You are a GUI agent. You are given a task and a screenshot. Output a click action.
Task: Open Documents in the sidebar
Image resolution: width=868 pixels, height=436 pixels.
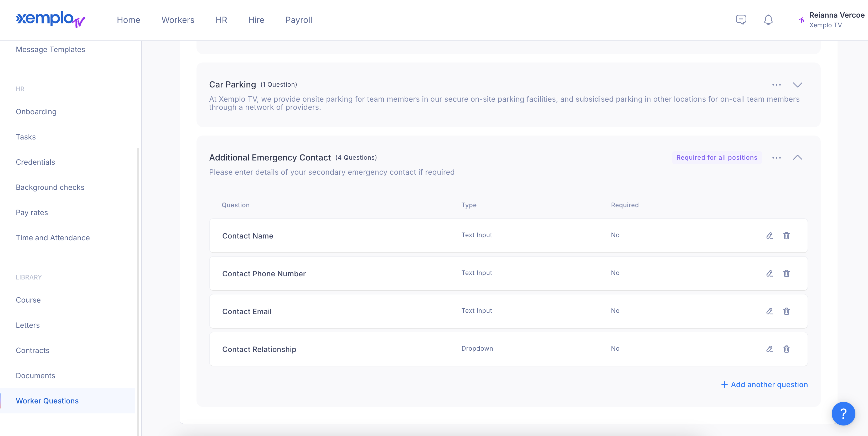35,376
